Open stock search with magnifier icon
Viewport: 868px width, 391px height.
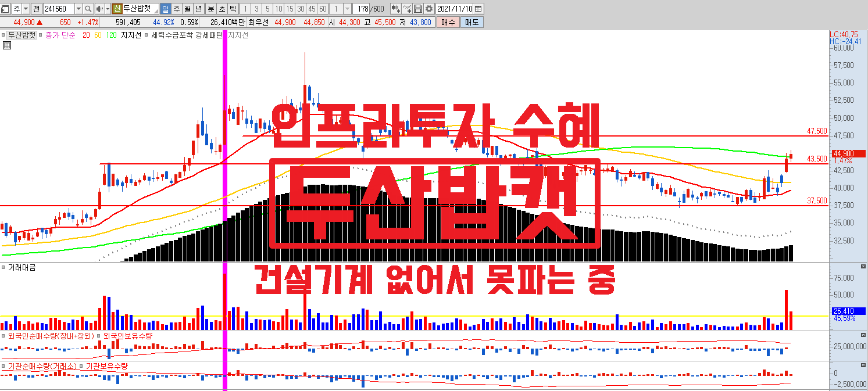pyautogui.click(x=88, y=9)
